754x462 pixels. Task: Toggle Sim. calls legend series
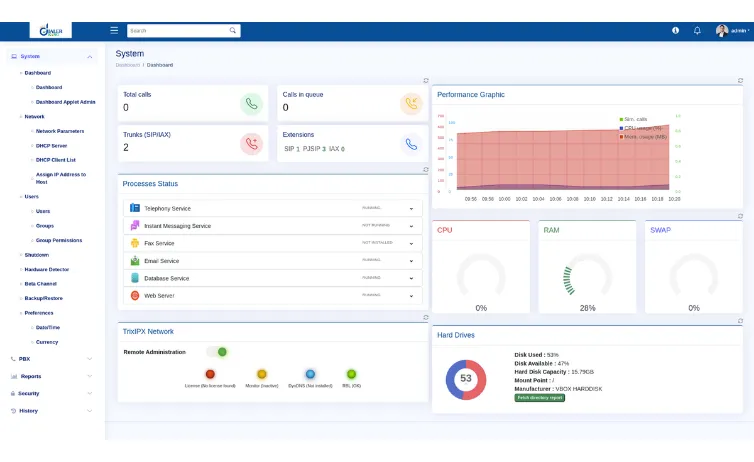[633, 119]
